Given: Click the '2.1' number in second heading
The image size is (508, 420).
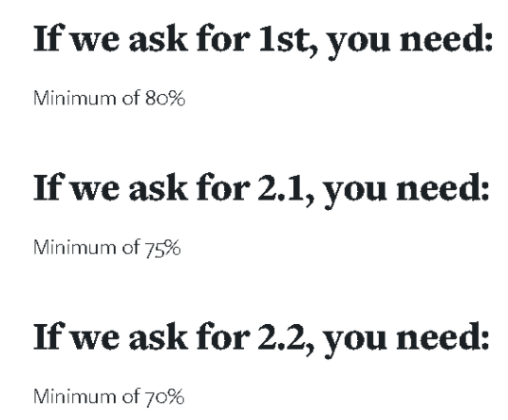Looking at the screenshot, I should tap(282, 188).
